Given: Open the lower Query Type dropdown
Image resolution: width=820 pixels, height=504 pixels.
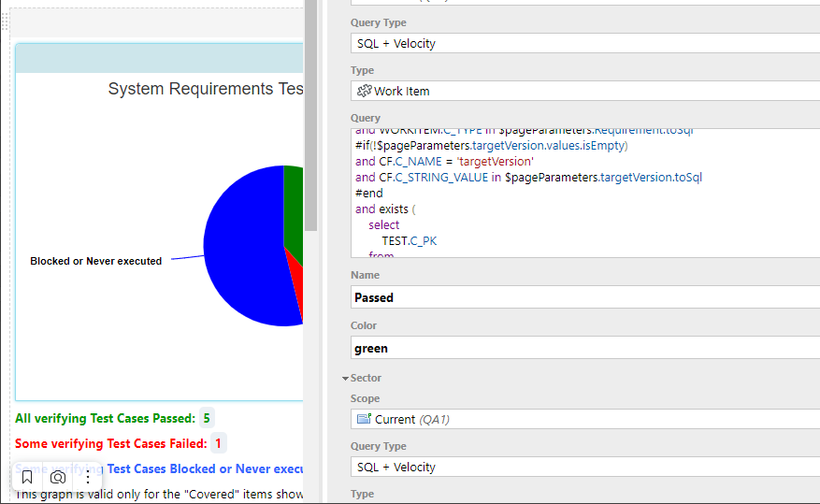Looking at the screenshot, I should (585, 467).
